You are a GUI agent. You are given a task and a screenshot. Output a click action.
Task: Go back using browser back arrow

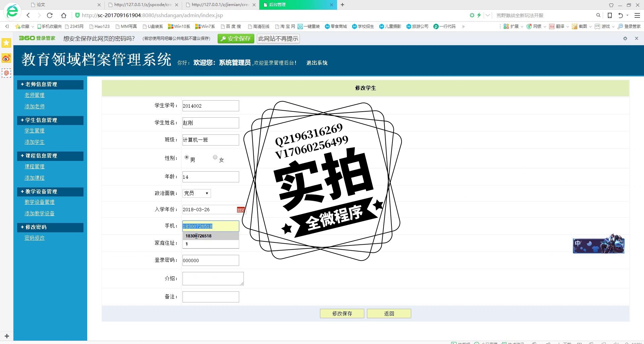click(x=28, y=15)
